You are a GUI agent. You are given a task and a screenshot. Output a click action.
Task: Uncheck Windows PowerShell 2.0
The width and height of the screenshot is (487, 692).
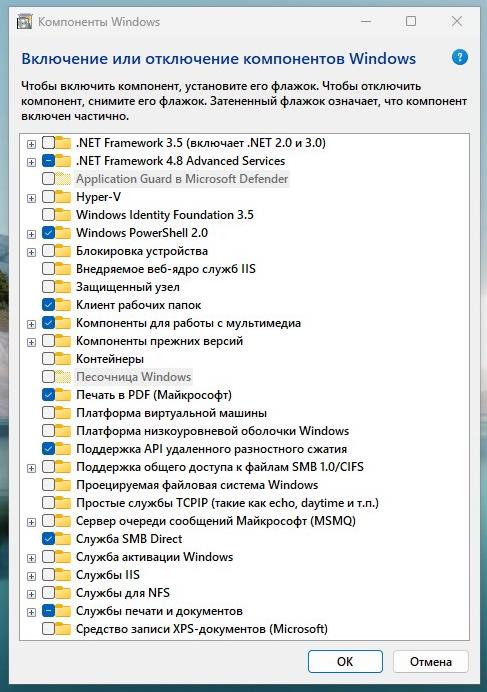pyautogui.click(x=49, y=233)
